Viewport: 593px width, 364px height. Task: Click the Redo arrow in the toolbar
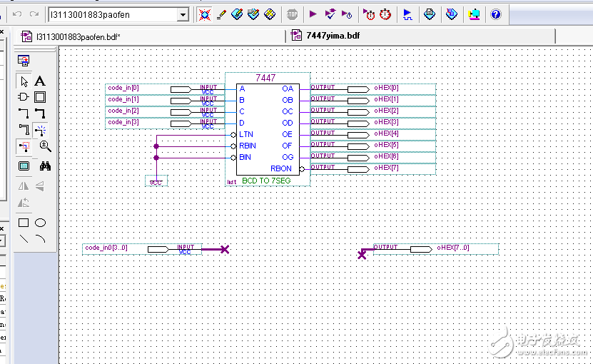point(34,14)
